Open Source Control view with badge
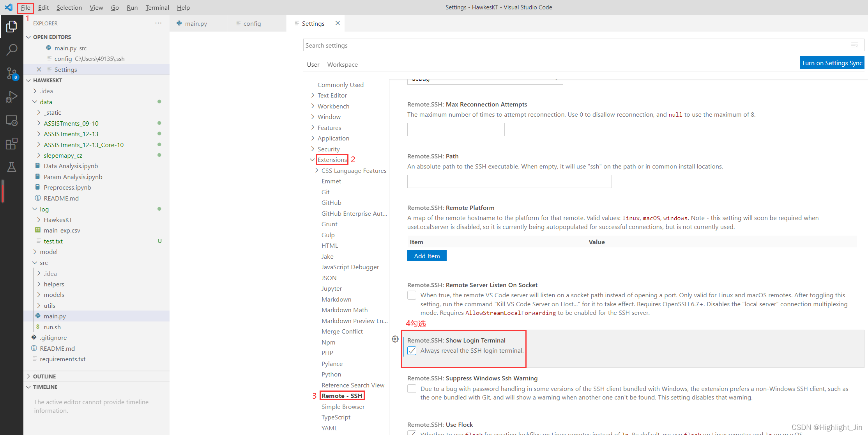868x435 pixels. coord(12,73)
